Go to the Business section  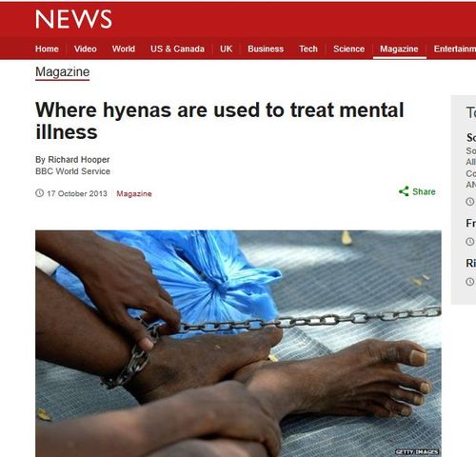pos(266,49)
